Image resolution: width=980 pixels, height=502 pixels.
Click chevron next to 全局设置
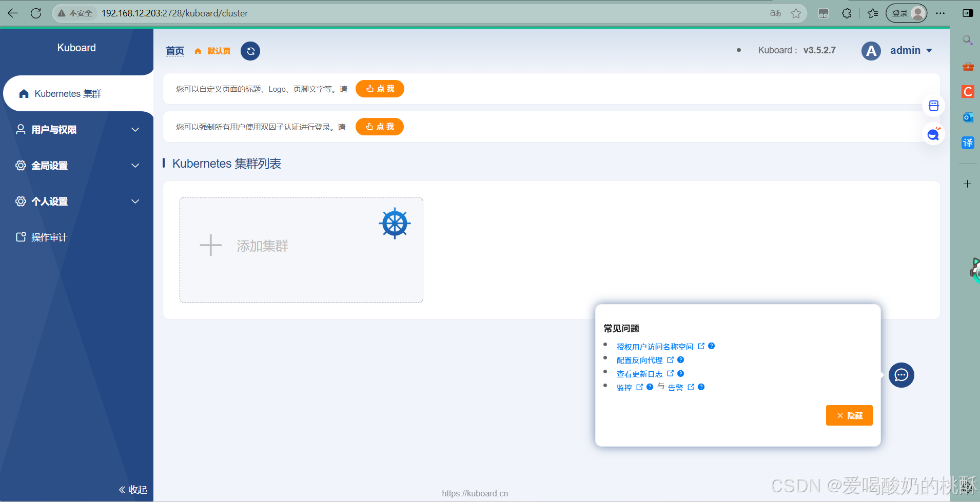[x=135, y=166]
